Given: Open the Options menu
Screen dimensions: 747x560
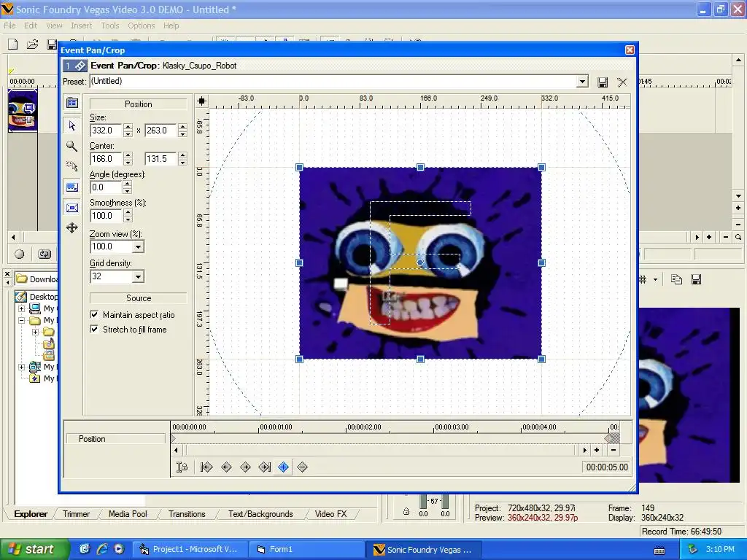Looking at the screenshot, I should (141, 26).
